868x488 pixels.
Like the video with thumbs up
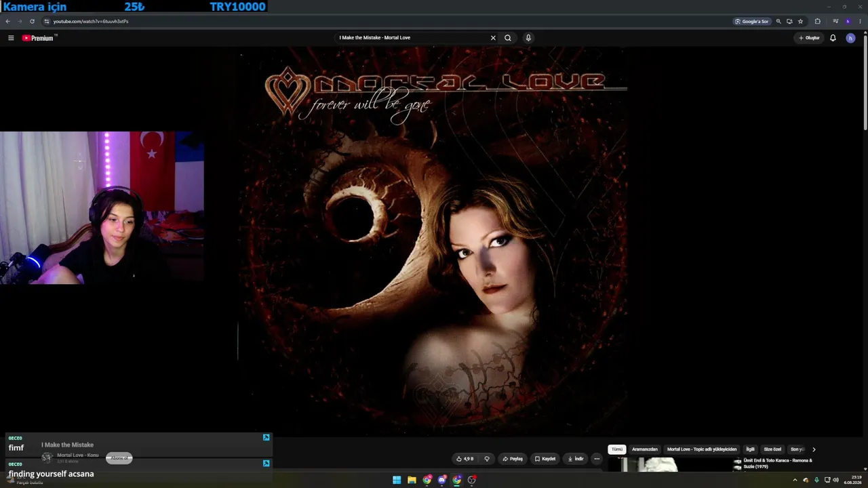click(465, 459)
